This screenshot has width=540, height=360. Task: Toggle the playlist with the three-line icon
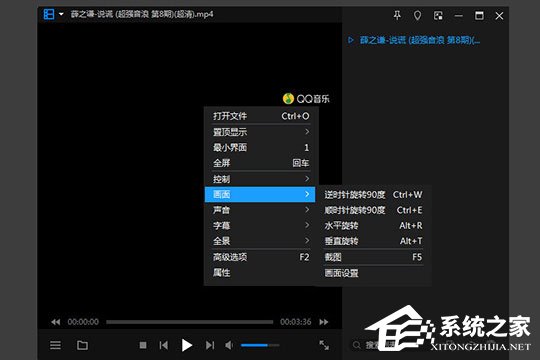coord(55,345)
